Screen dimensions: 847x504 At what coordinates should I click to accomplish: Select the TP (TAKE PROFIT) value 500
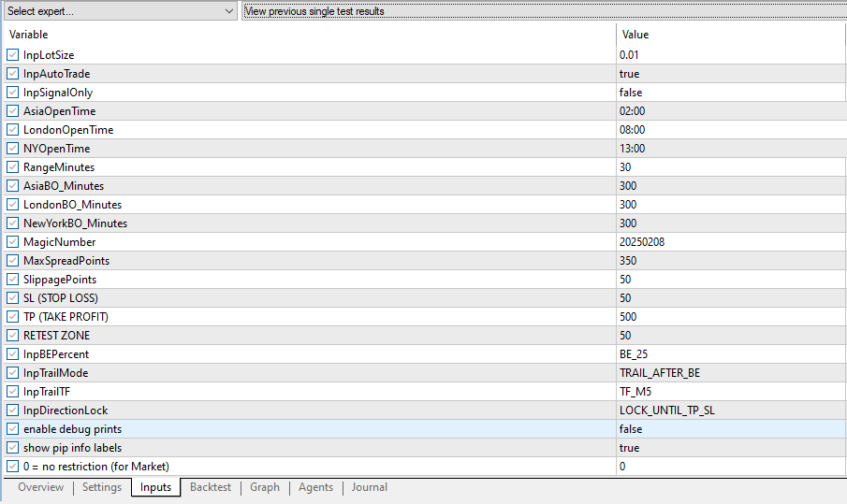point(628,317)
